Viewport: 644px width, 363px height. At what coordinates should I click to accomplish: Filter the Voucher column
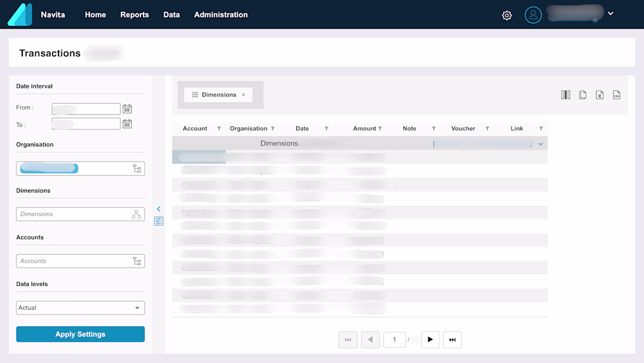pyautogui.click(x=488, y=129)
